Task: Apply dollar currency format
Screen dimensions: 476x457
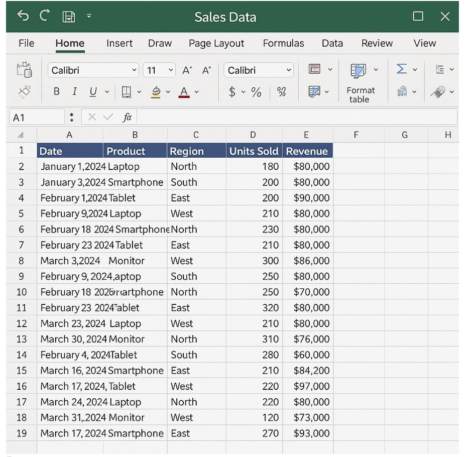Action: tap(232, 92)
